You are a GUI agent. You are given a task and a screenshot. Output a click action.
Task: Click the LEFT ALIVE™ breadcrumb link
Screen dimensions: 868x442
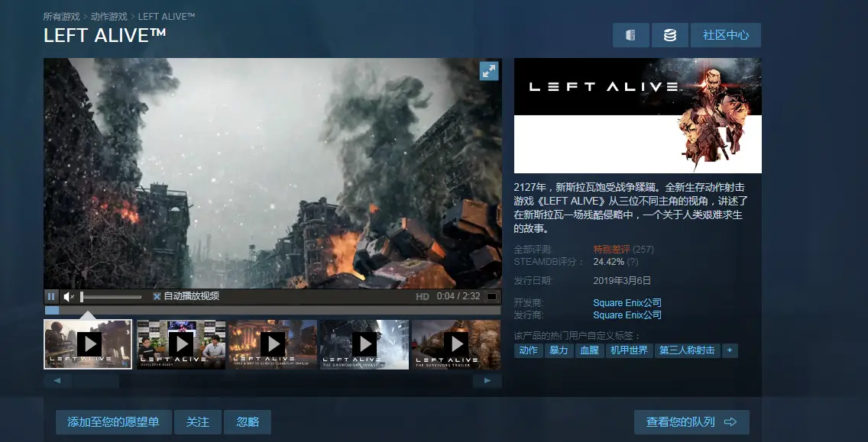coord(167,17)
